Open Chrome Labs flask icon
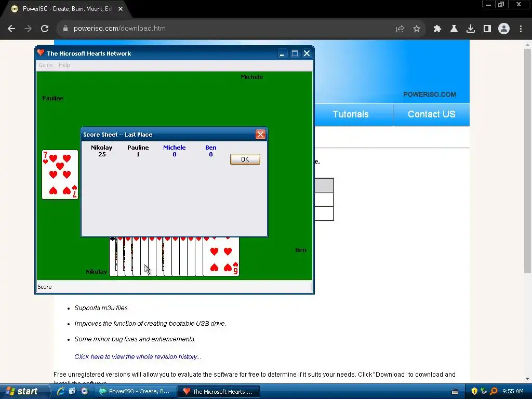 coord(454,29)
